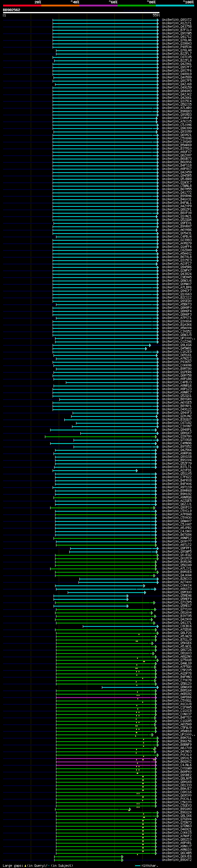Select label UniRef100_C0Z2H6

pos(177,342)
